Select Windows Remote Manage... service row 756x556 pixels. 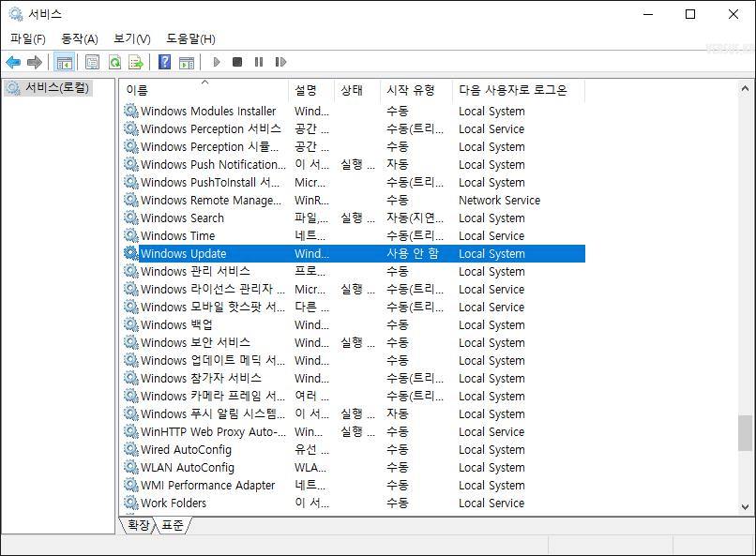pyautogui.click(x=354, y=200)
